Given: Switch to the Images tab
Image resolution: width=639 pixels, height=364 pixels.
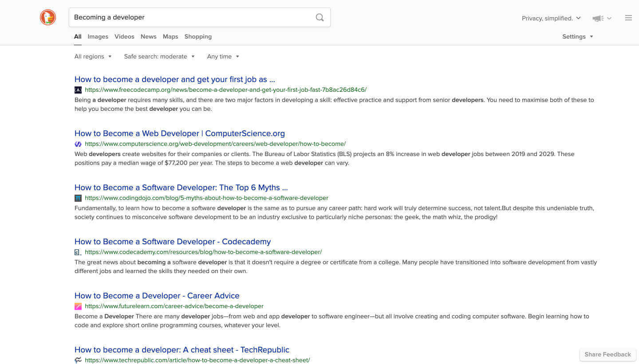Looking at the screenshot, I should [98, 36].
